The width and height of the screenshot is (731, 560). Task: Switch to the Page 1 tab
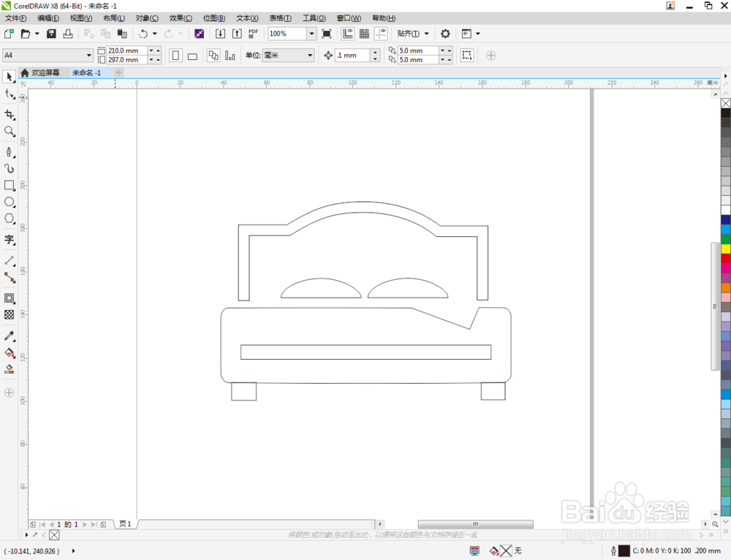coord(126,524)
